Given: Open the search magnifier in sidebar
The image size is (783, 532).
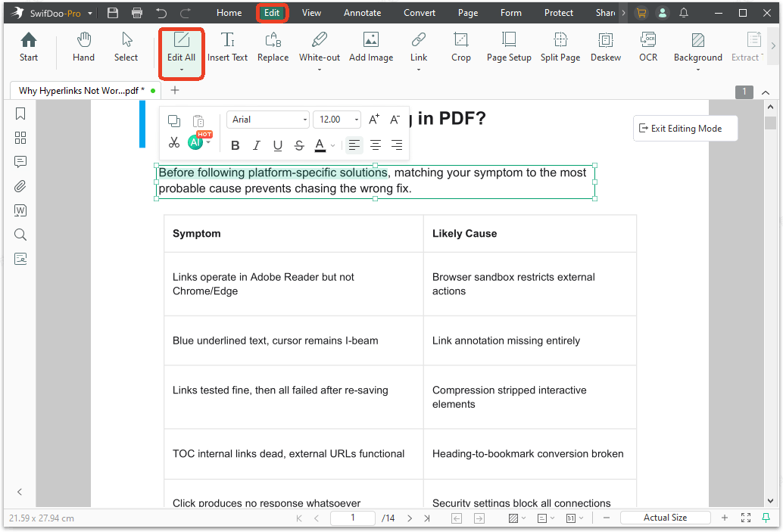Looking at the screenshot, I should point(20,235).
